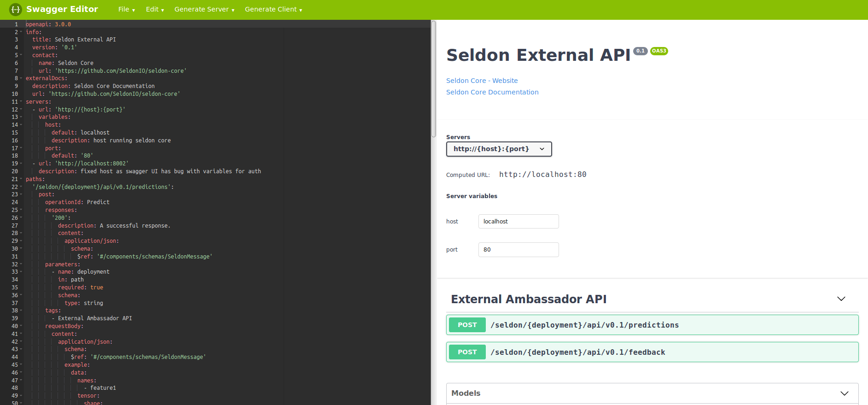Collapse the External Ambassador API section
Image resolution: width=868 pixels, height=405 pixels.
point(841,299)
